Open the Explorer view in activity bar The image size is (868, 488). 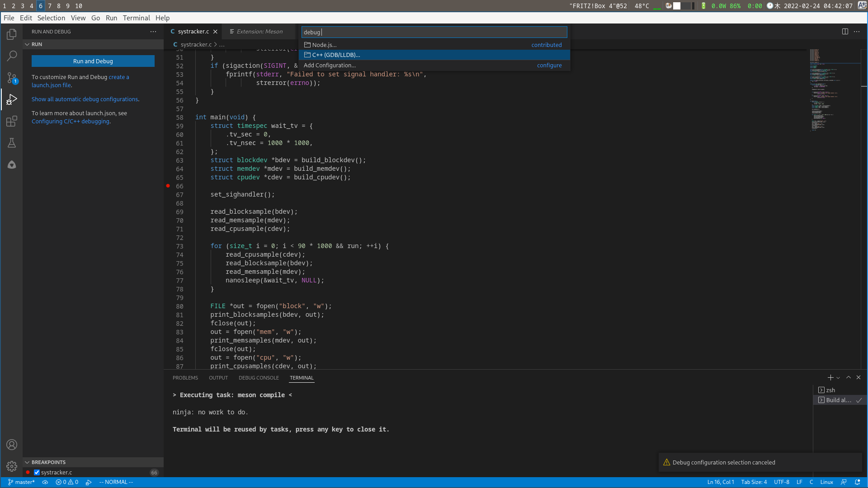(12, 34)
